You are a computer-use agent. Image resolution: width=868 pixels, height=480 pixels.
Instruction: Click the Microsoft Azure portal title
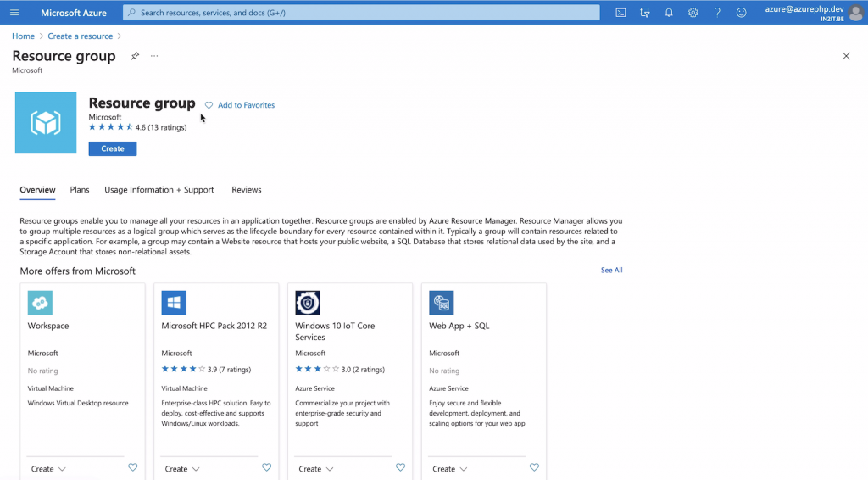tap(74, 13)
